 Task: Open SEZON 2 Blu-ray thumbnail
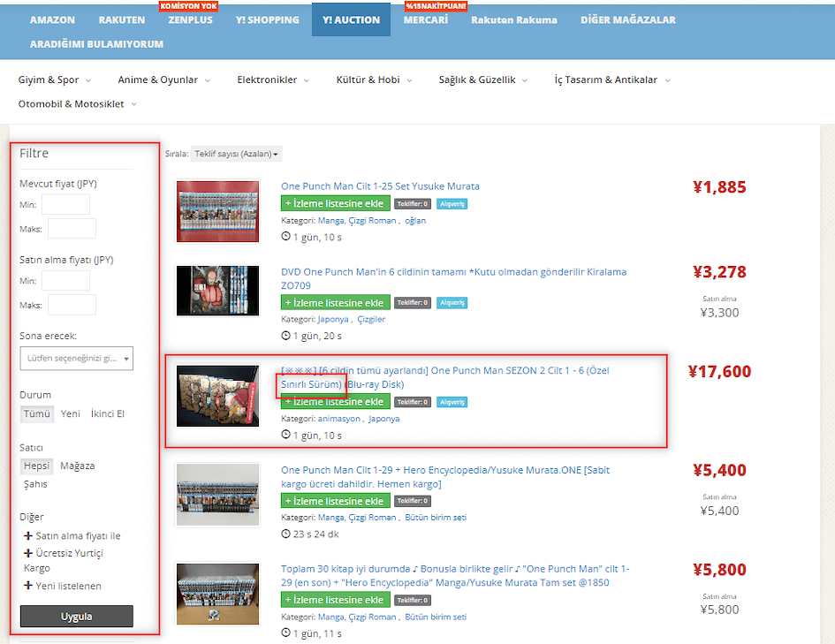tap(217, 396)
